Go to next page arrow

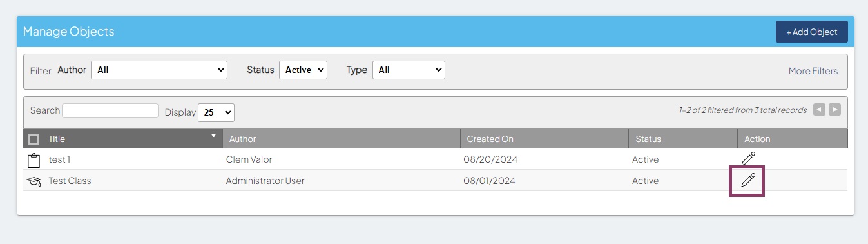[835, 110]
